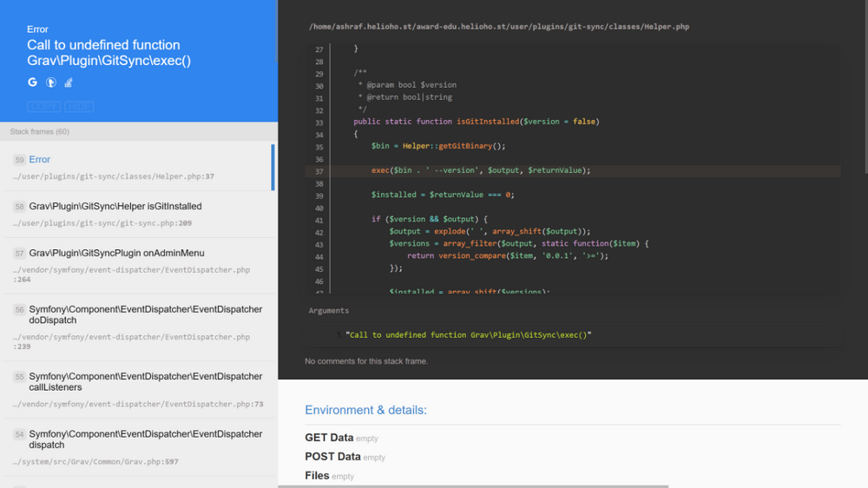Select frame 56 EventDispatcher doDispatch
The height and width of the screenshot is (488, 868).
(x=138, y=327)
